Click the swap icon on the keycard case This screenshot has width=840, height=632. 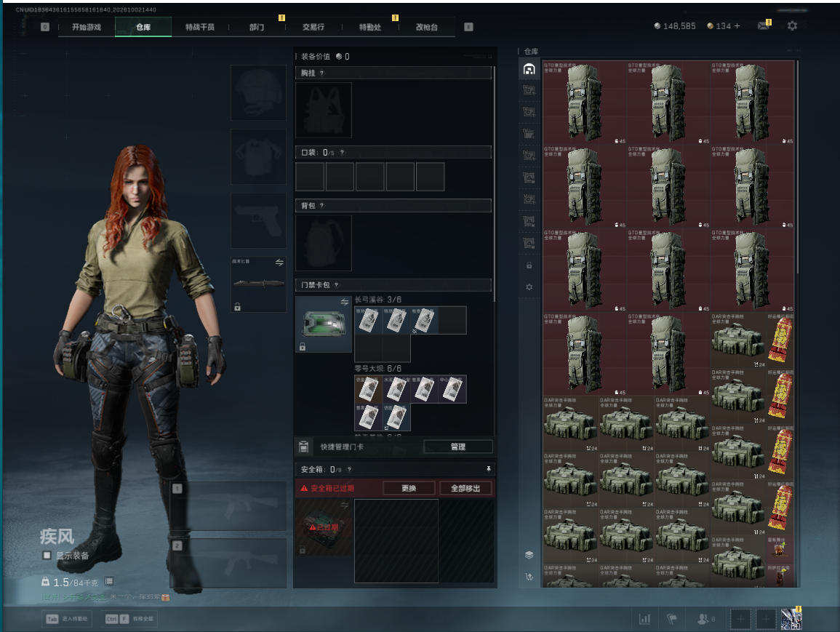345,303
